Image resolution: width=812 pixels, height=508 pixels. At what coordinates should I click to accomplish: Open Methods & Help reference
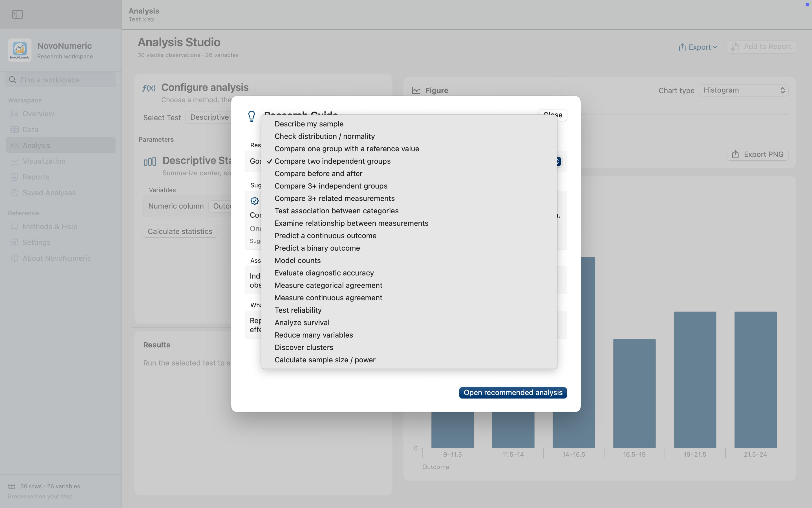point(60,226)
